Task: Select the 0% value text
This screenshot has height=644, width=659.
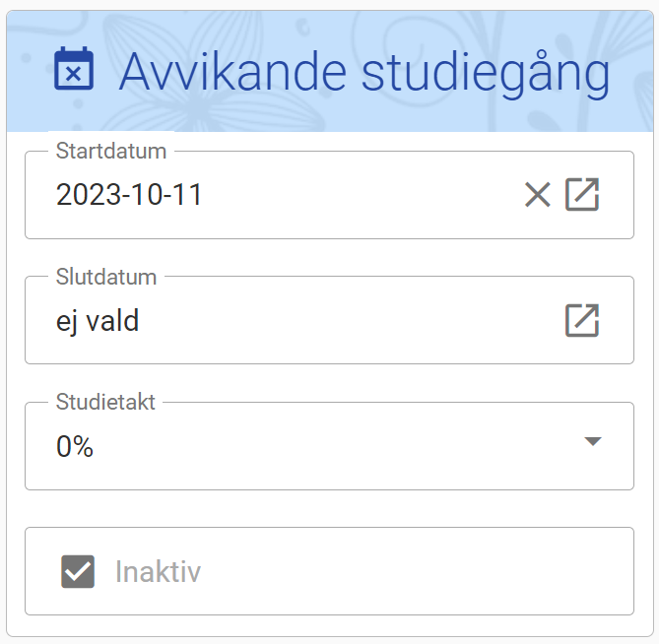Action: [x=75, y=447]
